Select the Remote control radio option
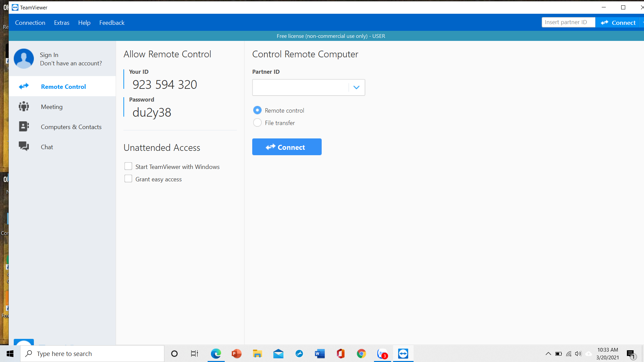 257,110
